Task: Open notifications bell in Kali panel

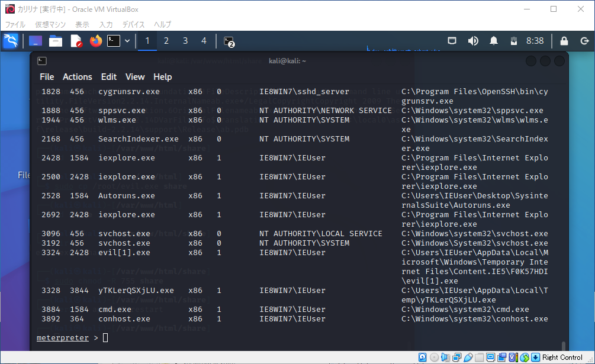Action: [494, 41]
